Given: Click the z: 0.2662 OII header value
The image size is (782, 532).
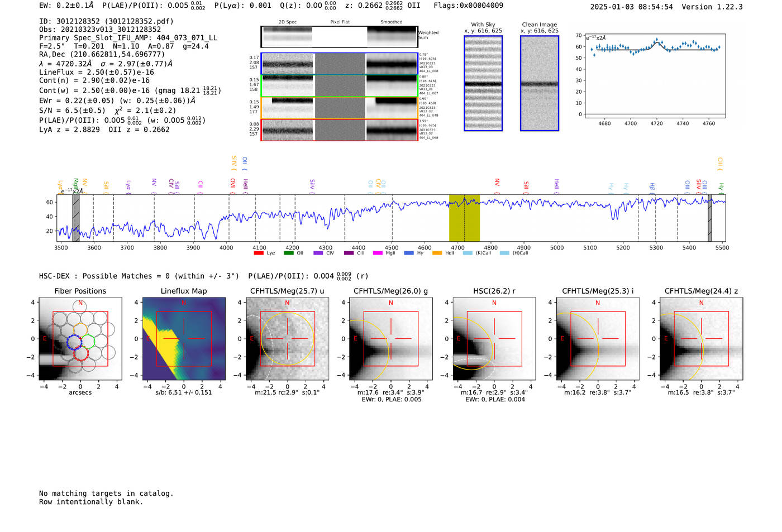Looking at the screenshot, I should click(x=383, y=6).
